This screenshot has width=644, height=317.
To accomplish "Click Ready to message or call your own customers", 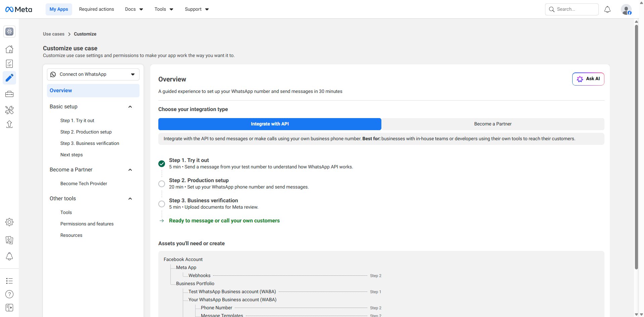I will coord(224,221).
